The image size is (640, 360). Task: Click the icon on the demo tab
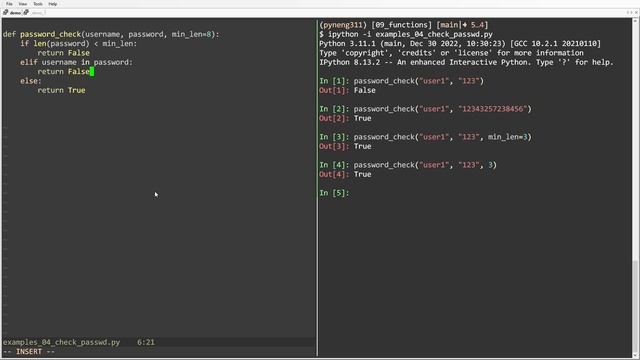(x=5, y=13)
